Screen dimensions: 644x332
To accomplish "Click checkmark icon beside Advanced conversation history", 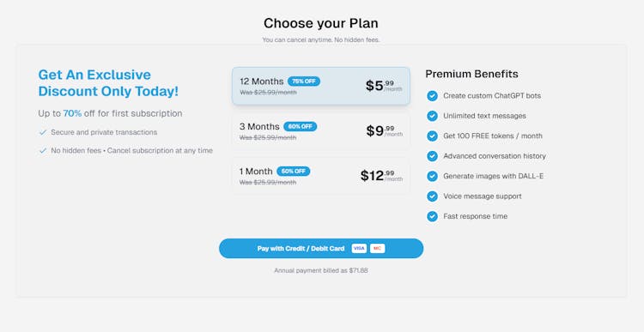I will tap(432, 156).
